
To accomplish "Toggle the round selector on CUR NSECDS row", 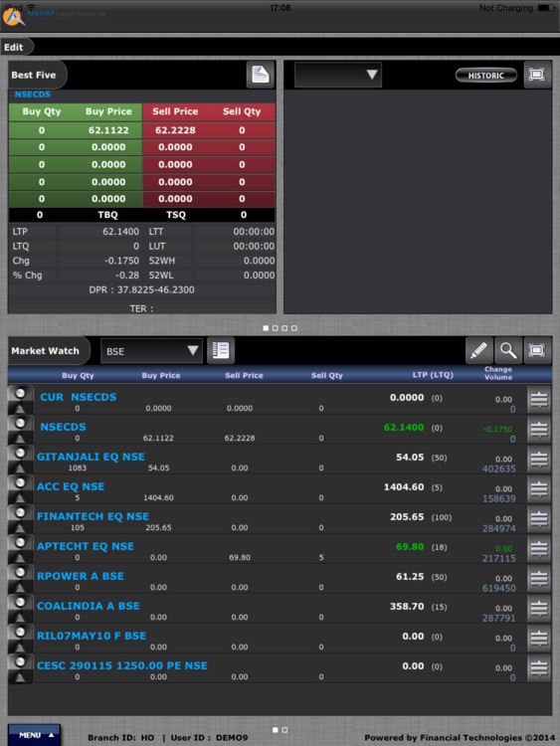I will pyautogui.click(x=20, y=394).
